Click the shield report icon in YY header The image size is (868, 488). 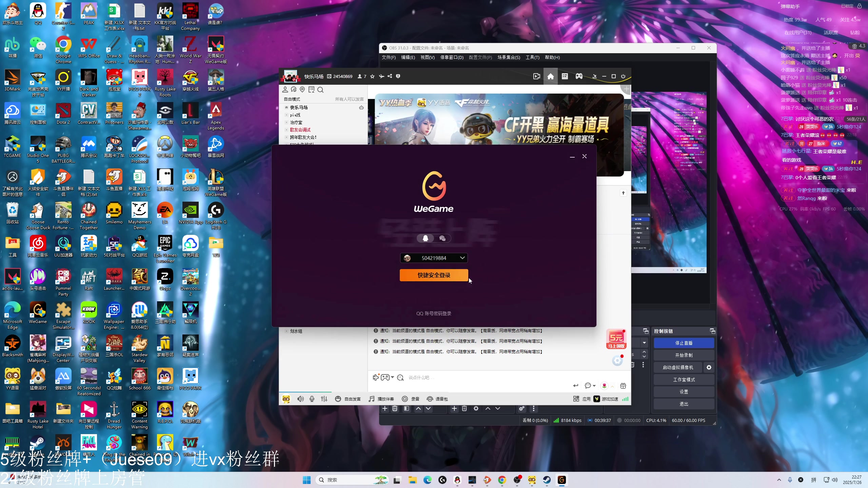click(x=398, y=76)
